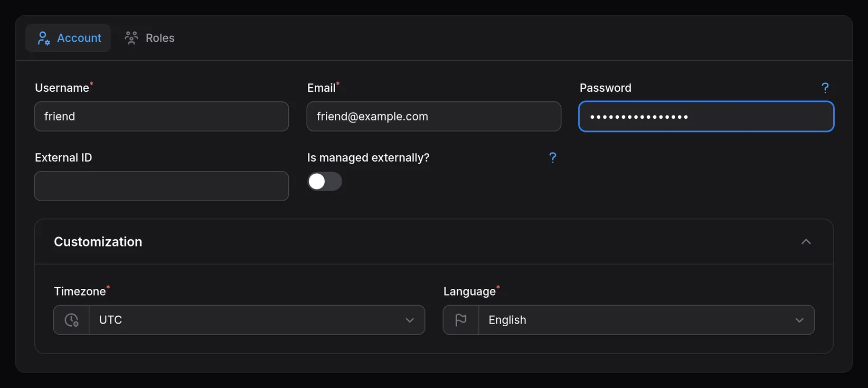
Task: Collapse the Customization section chevron
Action: coord(806,242)
